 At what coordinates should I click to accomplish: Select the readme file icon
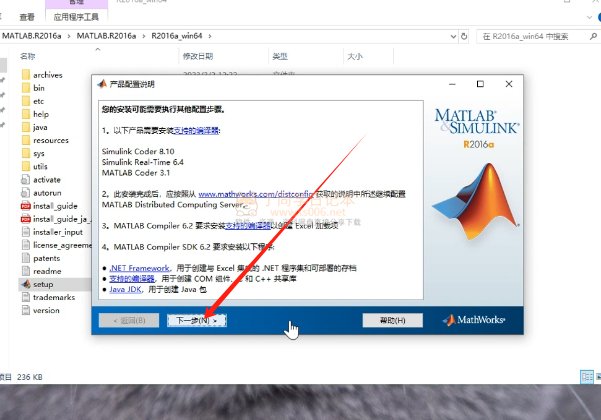(26, 271)
